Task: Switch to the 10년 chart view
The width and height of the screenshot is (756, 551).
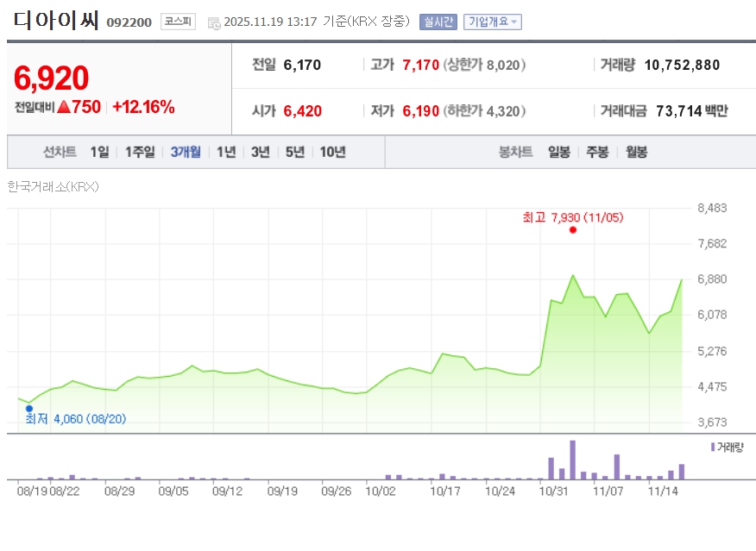Action: tap(333, 152)
